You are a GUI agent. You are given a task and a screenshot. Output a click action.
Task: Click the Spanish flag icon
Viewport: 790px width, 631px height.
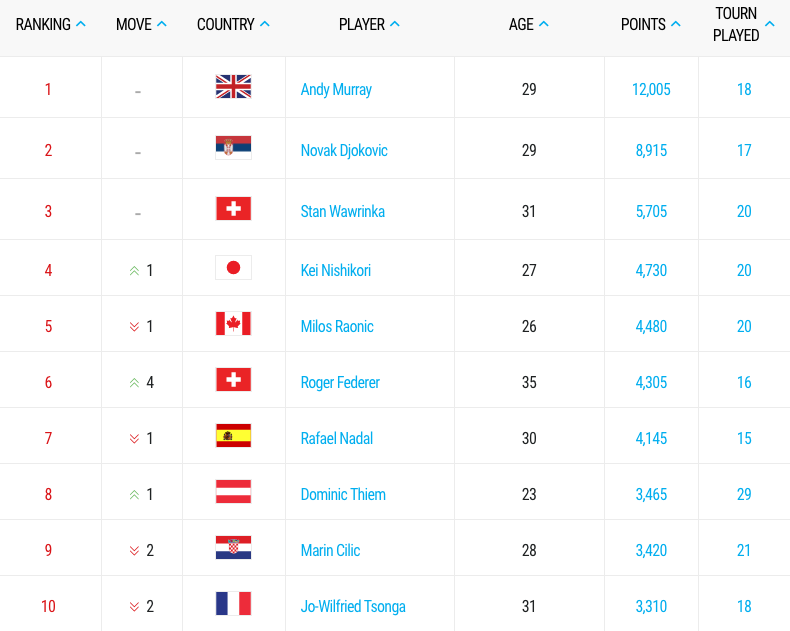[233, 435]
